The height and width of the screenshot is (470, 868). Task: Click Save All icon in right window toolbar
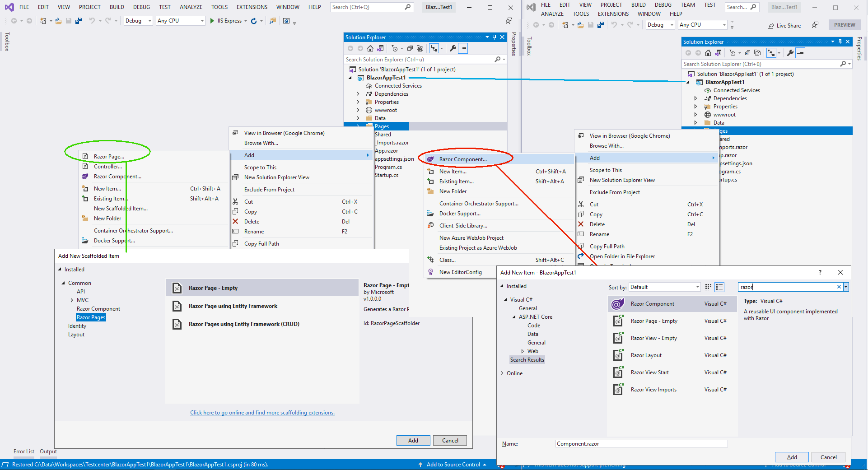601,25
